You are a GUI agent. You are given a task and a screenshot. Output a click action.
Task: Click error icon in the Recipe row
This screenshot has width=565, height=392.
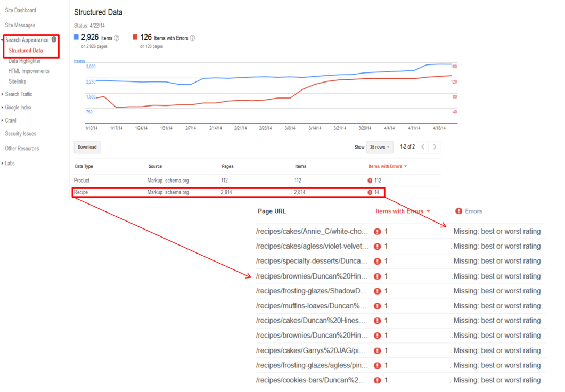[x=370, y=192]
